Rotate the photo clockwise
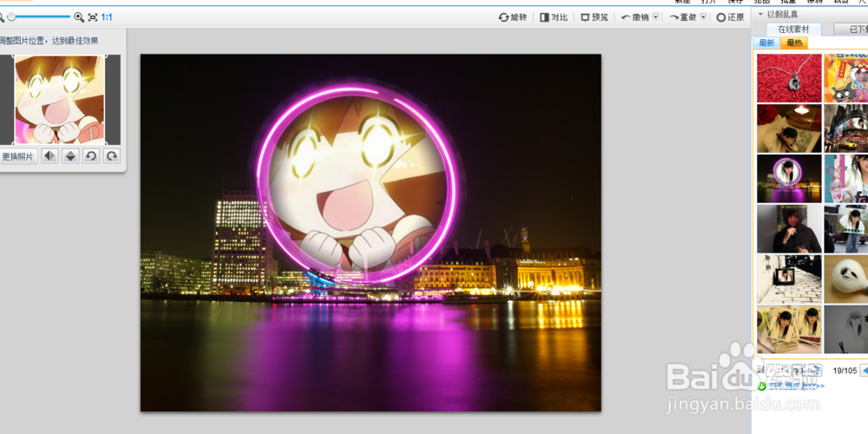The height and width of the screenshot is (434, 868). point(112,156)
